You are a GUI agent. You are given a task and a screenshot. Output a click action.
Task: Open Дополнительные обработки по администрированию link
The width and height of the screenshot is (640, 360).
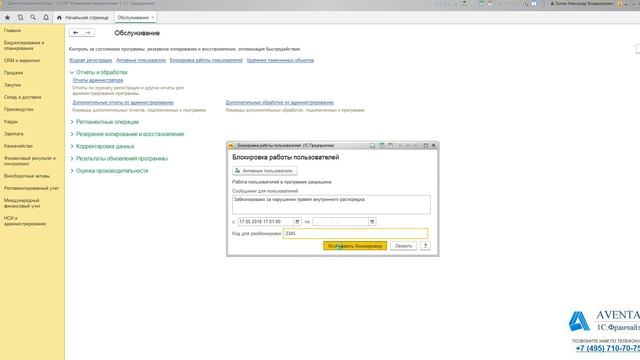pos(280,102)
